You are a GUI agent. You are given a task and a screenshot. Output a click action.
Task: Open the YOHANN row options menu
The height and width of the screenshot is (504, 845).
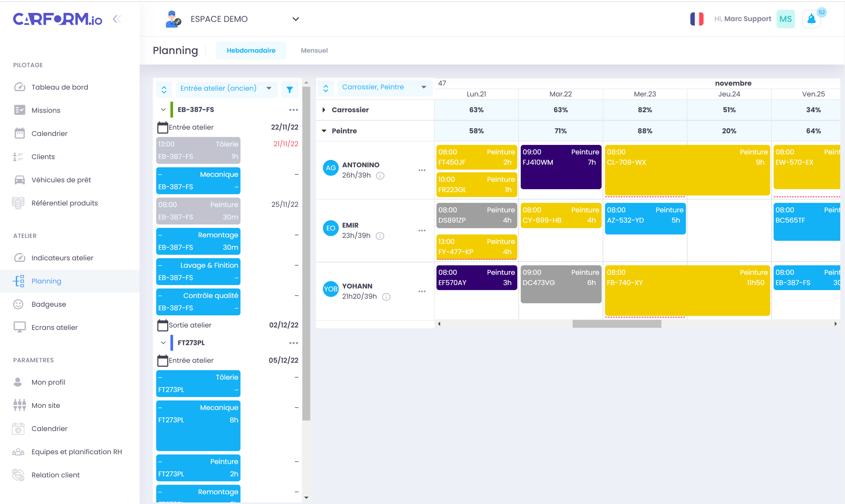422,292
